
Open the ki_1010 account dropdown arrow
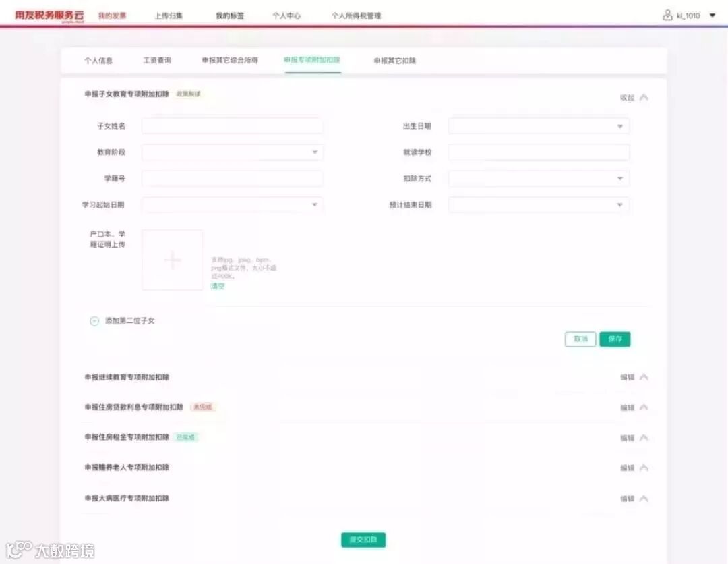(712, 16)
